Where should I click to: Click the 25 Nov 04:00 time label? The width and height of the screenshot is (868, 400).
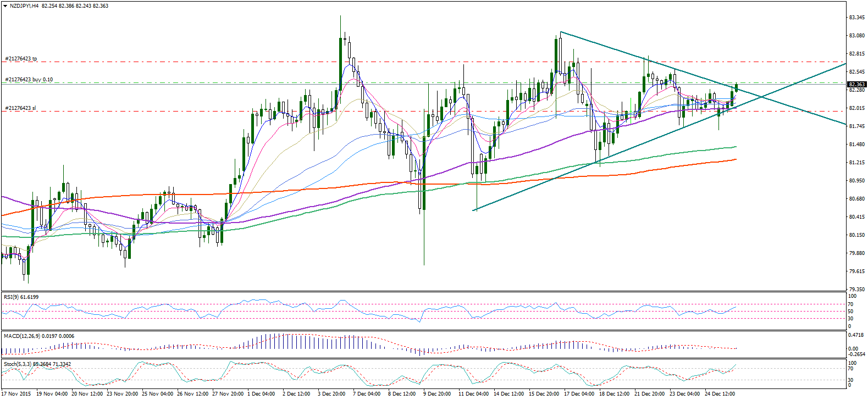[158, 394]
